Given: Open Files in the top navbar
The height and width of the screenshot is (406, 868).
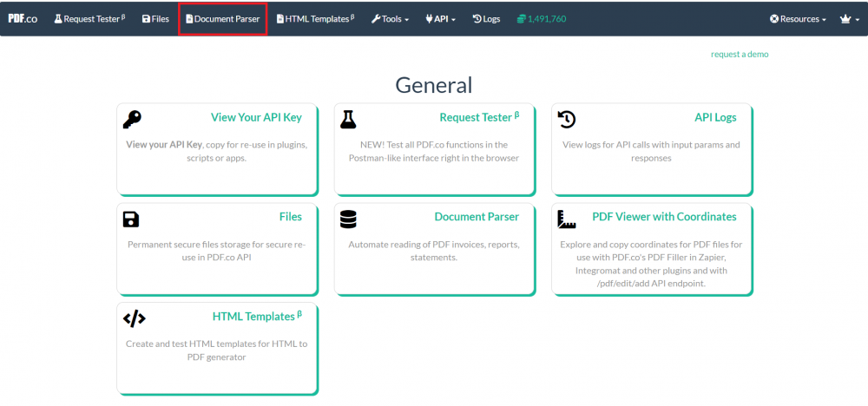Looking at the screenshot, I should tap(155, 19).
